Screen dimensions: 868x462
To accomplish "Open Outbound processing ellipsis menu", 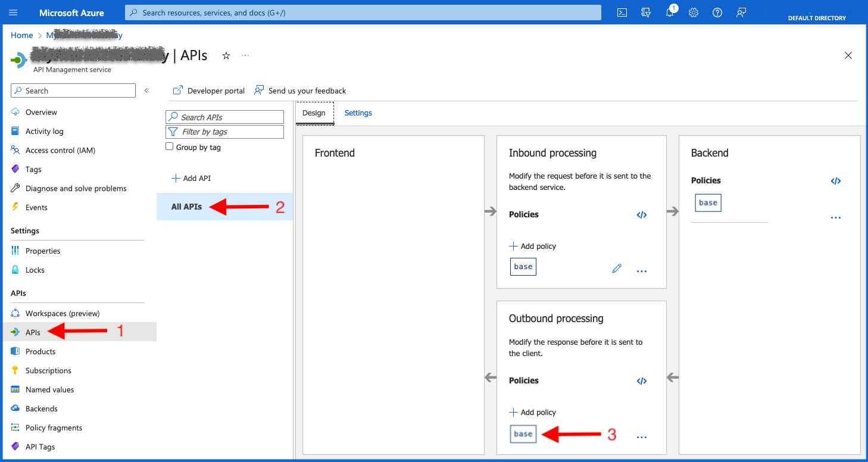I will click(642, 437).
